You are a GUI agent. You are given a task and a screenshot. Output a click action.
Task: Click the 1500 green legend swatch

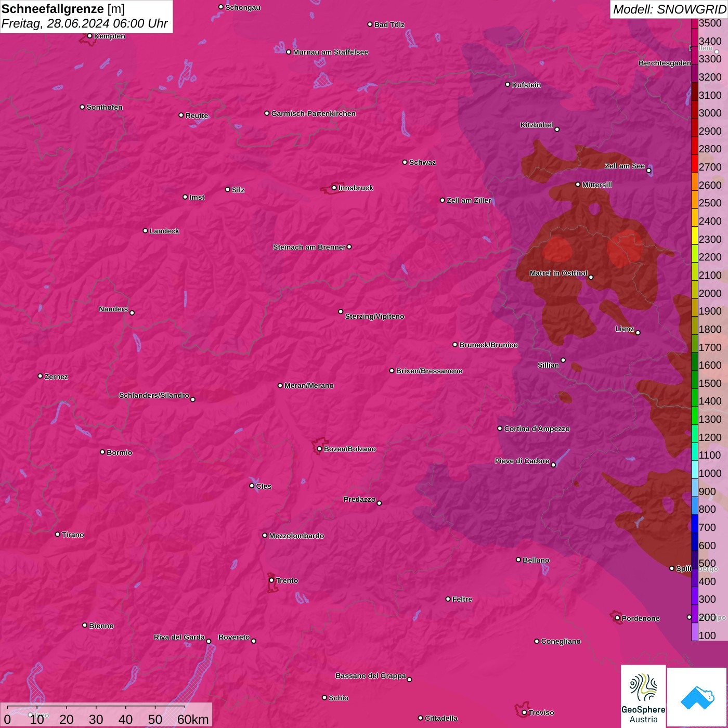(x=695, y=380)
